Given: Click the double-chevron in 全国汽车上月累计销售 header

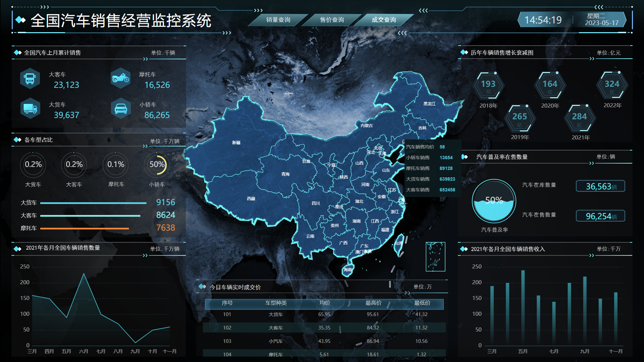Looking at the screenshot, I should pos(146,59).
